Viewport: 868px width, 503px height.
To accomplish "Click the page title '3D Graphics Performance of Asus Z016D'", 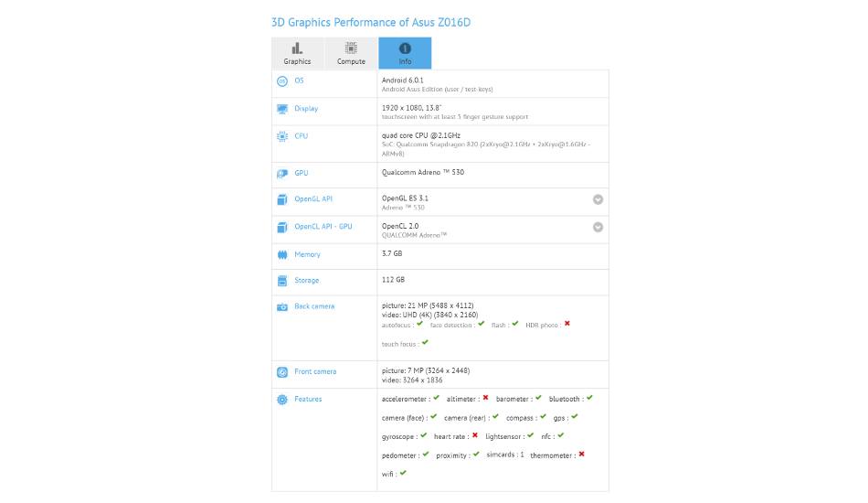I will (x=371, y=23).
